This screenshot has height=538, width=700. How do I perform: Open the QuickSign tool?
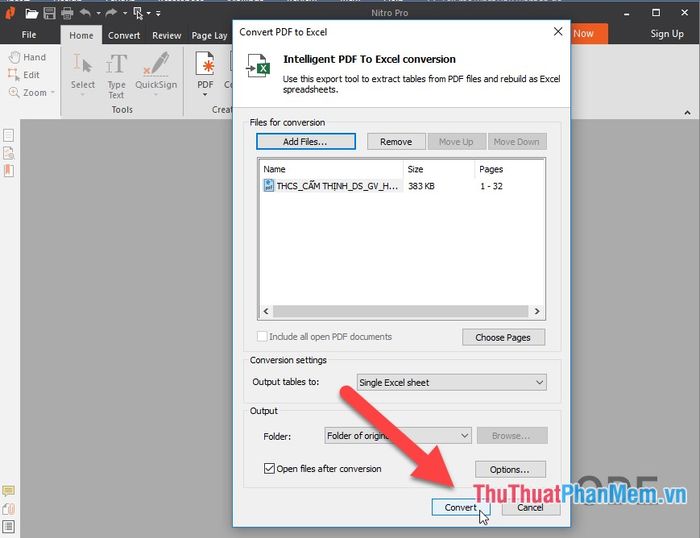(x=156, y=71)
